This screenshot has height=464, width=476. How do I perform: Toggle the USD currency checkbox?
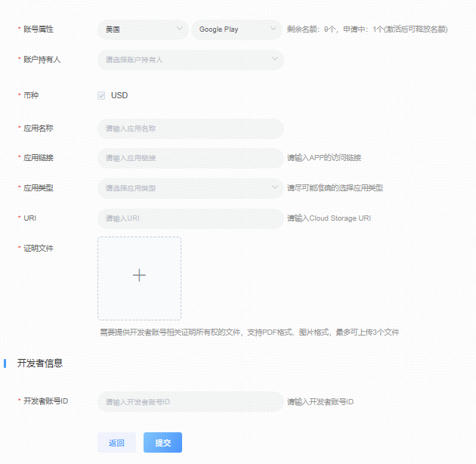point(101,96)
